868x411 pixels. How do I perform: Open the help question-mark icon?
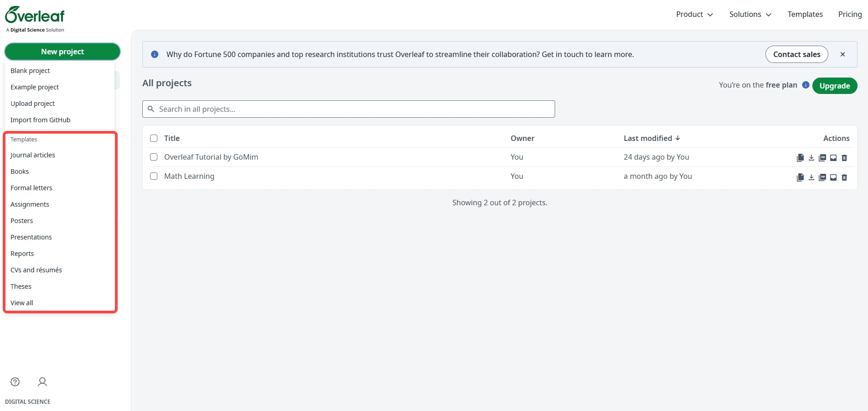pos(15,382)
